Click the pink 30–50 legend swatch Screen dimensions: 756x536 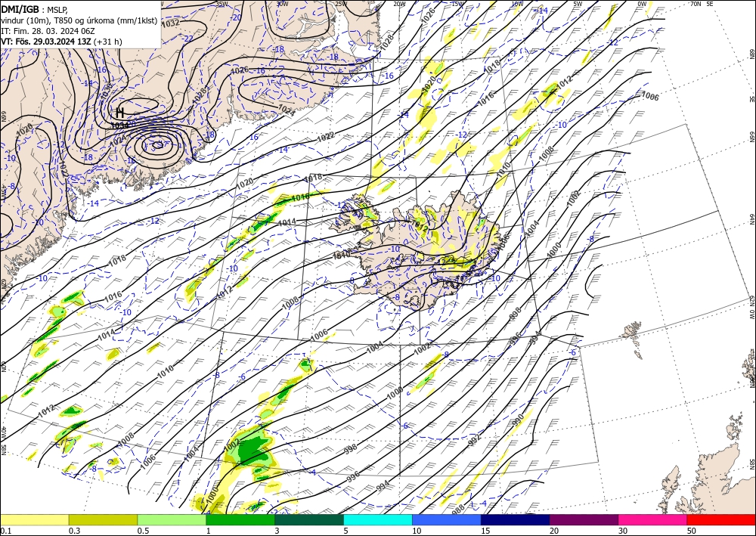pos(653,519)
